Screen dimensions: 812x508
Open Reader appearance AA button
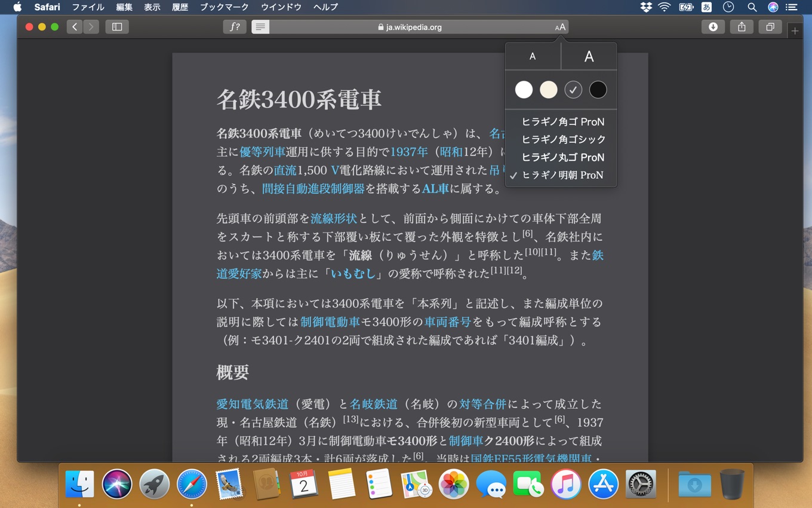pos(560,27)
